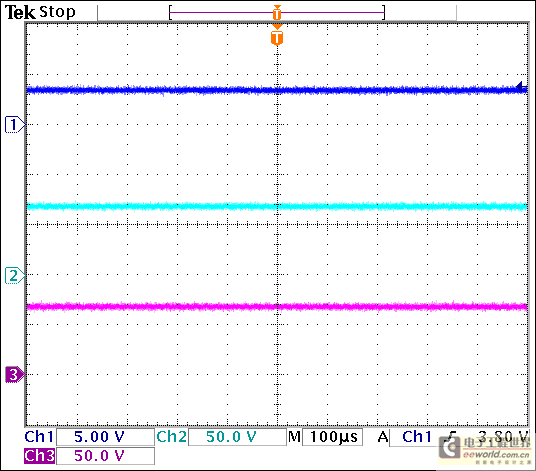Click the Ch1 ground reference marker

coord(15,124)
